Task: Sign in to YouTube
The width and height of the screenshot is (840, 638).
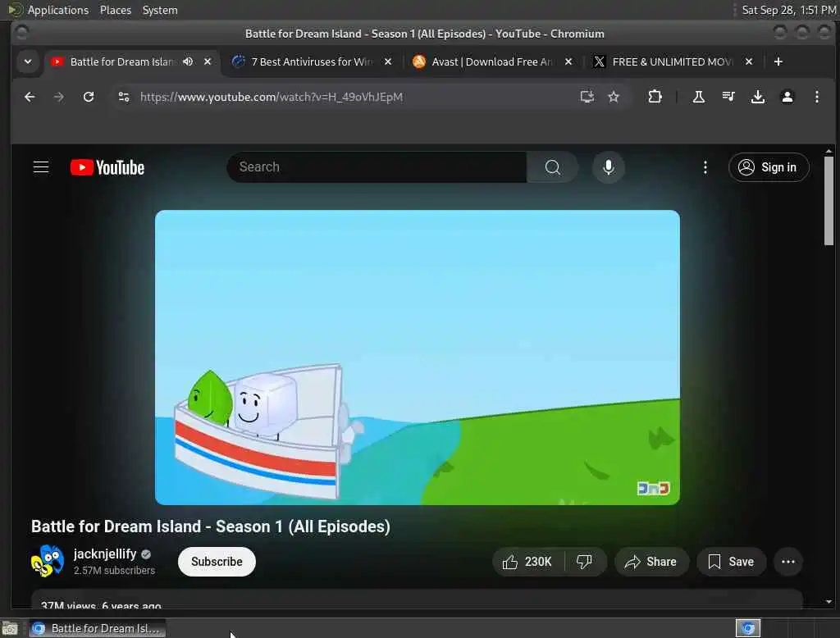Action: tap(768, 167)
